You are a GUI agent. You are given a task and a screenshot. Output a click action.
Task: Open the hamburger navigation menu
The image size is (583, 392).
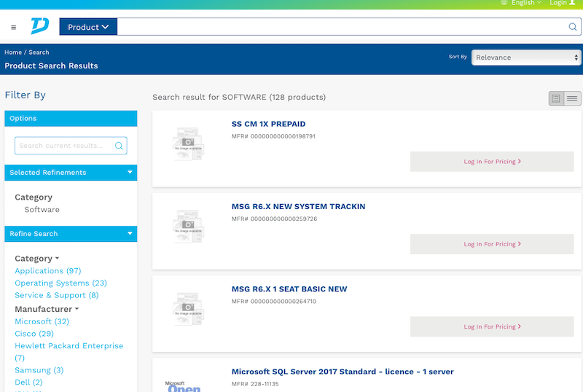coord(13,28)
